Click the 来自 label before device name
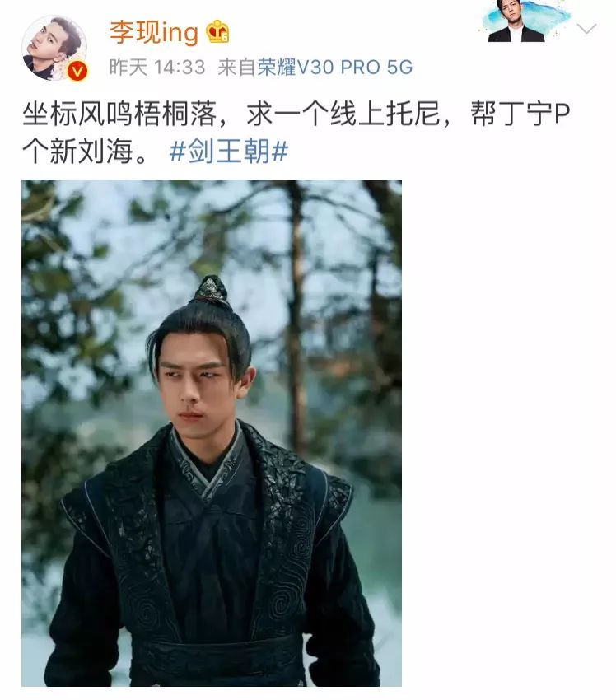Viewport: 616px width, 700px height. (236, 68)
